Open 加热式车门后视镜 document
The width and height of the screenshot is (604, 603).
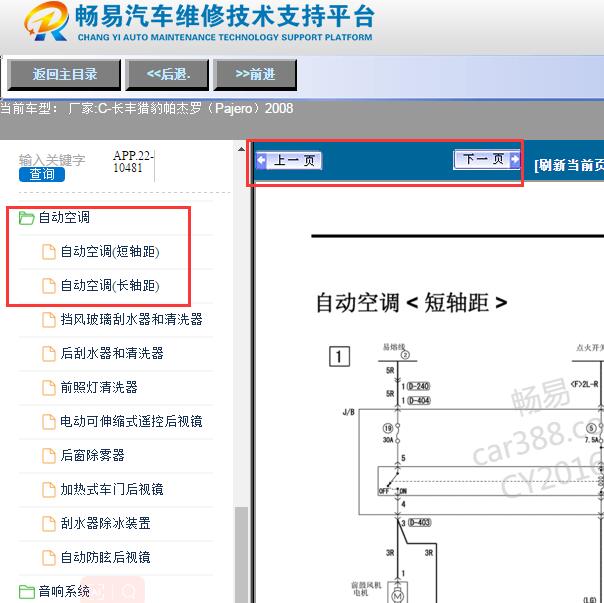[112, 489]
